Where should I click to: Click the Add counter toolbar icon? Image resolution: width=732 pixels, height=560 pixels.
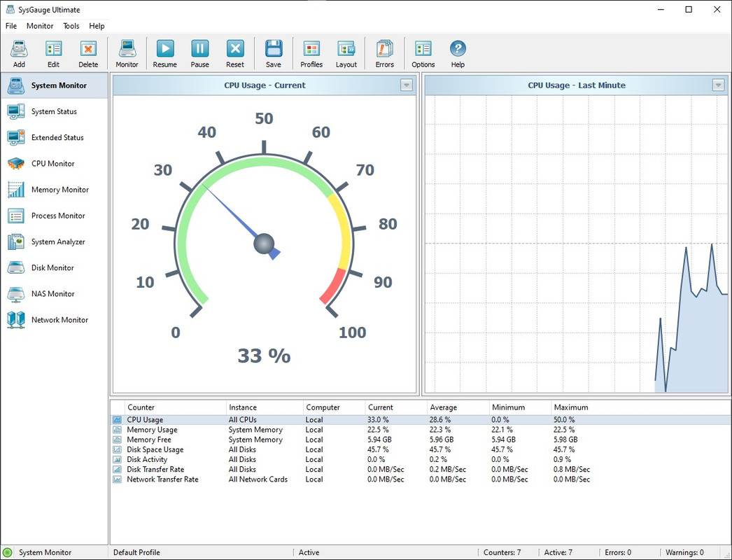pyautogui.click(x=19, y=54)
